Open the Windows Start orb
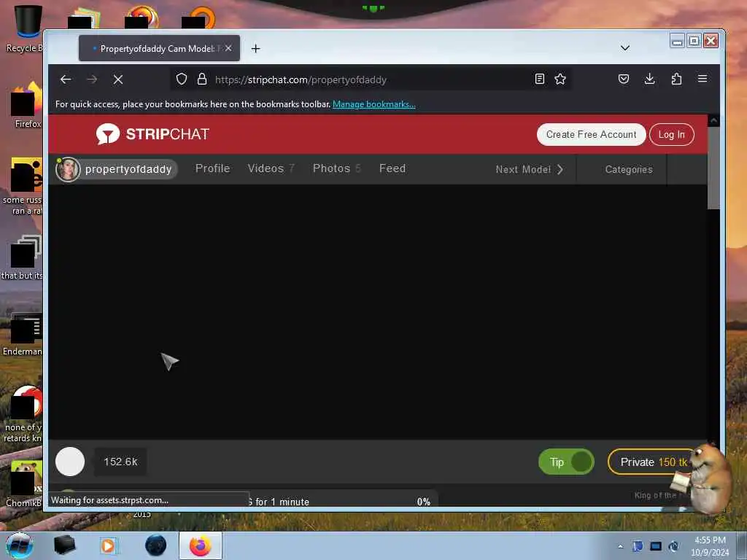Viewport: 747px width, 560px height. [x=20, y=545]
